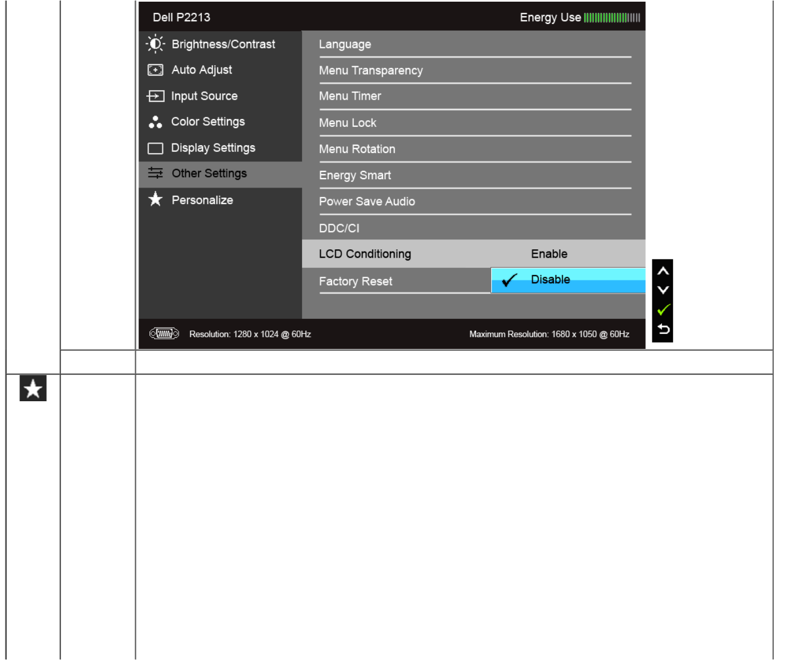
Task: Click the Dell P2213 title text
Action: pyautogui.click(x=181, y=17)
